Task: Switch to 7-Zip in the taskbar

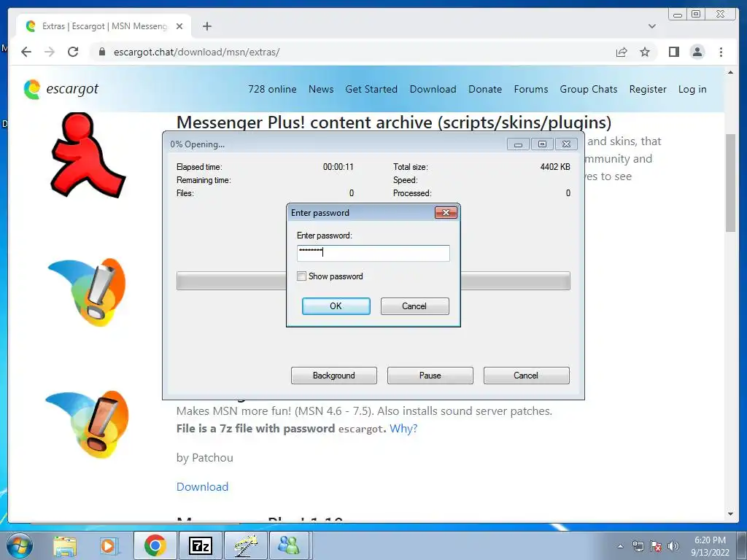Action: [x=200, y=545]
